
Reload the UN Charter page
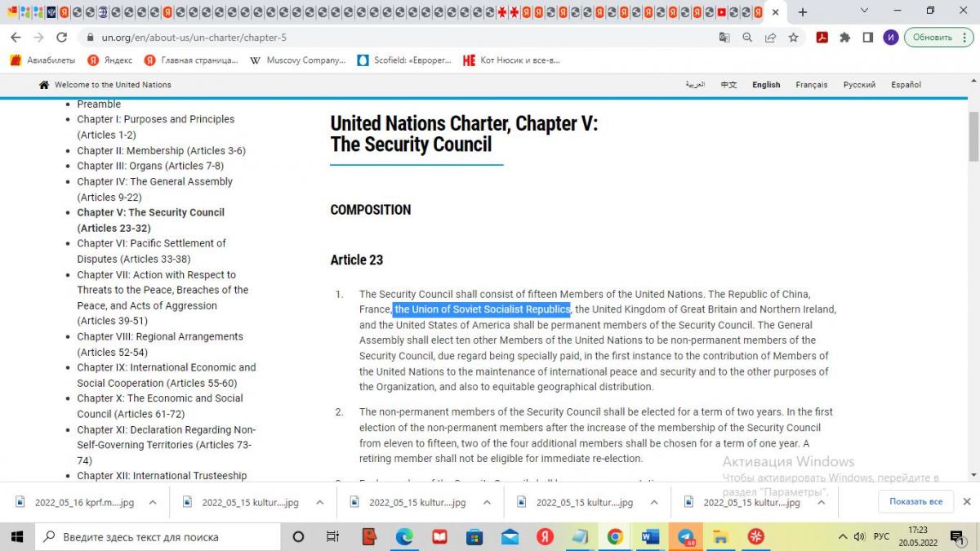click(x=61, y=38)
